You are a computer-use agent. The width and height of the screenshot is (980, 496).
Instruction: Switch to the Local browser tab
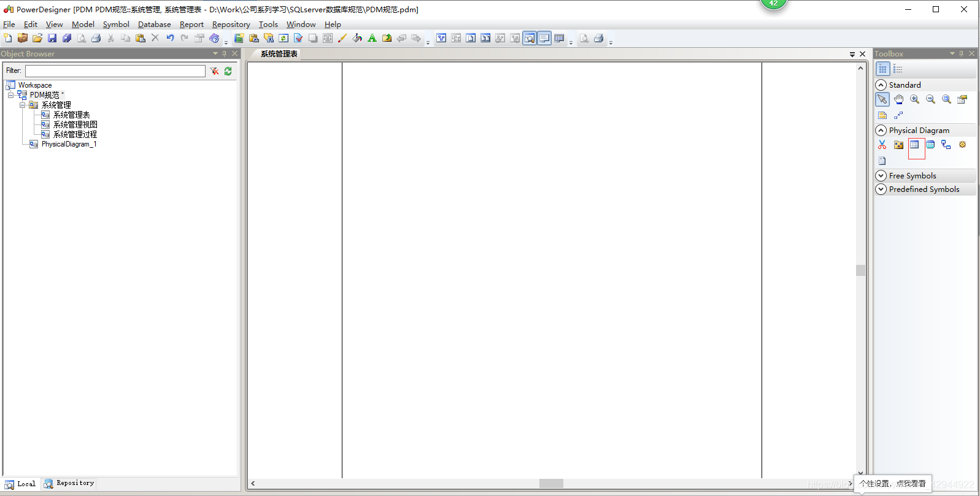20,484
